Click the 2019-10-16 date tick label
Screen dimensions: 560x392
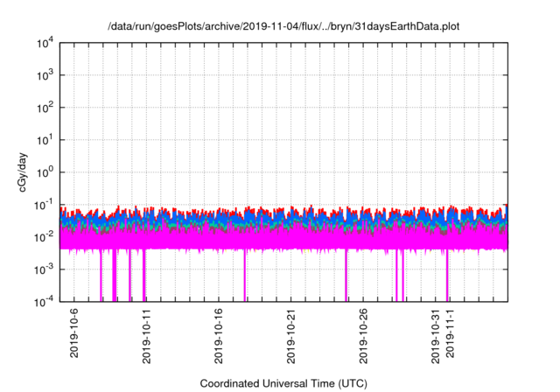click(x=219, y=336)
